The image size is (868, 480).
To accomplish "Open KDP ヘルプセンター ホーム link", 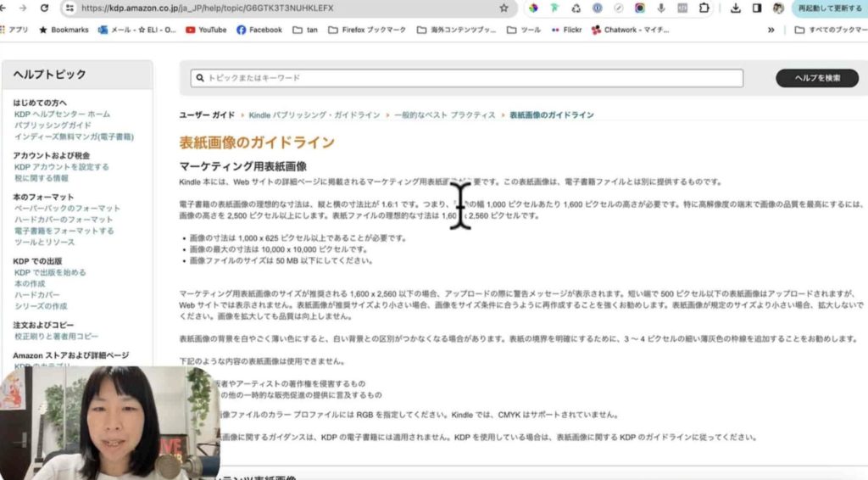I will (x=62, y=114).
